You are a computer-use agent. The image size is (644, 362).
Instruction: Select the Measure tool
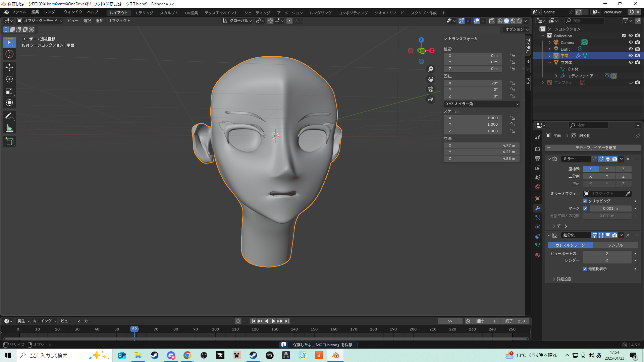click(9, 128)
